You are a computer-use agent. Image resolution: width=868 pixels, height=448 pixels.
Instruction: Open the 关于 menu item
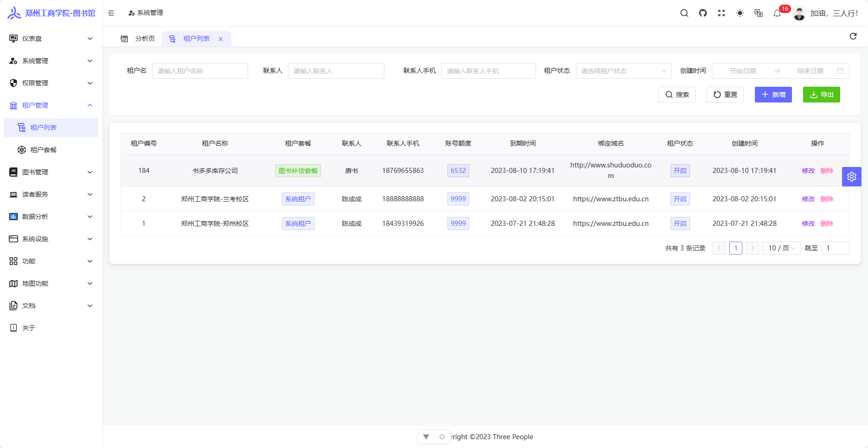coord(51,328)
